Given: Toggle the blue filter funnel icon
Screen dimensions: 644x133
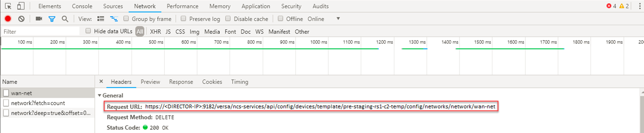Looking at the screenshot, I should [x=52, y=19].
